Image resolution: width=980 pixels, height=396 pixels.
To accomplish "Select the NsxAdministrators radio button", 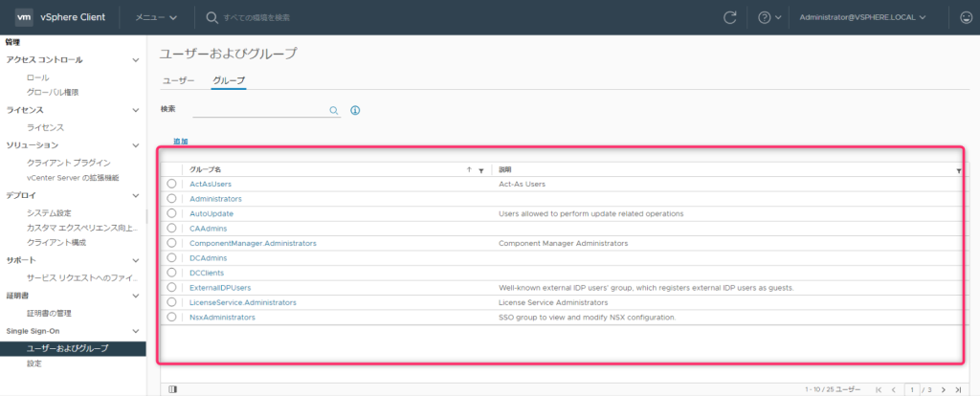I will (171, 317).
